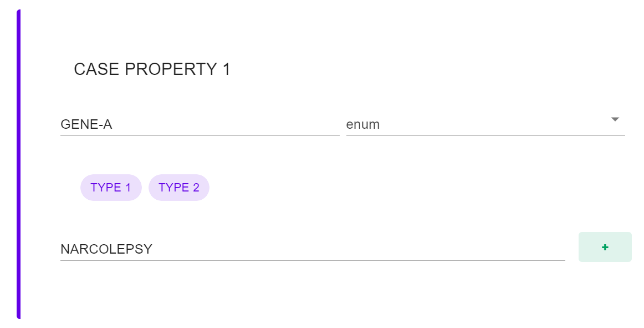Click the green plus icon
The image size is (644, 328).
point(605,248)
